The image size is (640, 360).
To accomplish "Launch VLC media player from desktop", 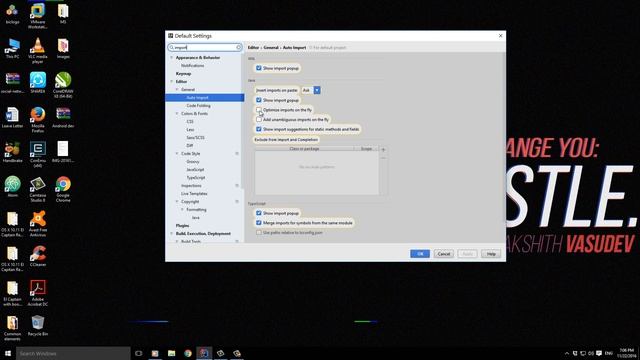I will pyautogui.click(x=38, y=50).
